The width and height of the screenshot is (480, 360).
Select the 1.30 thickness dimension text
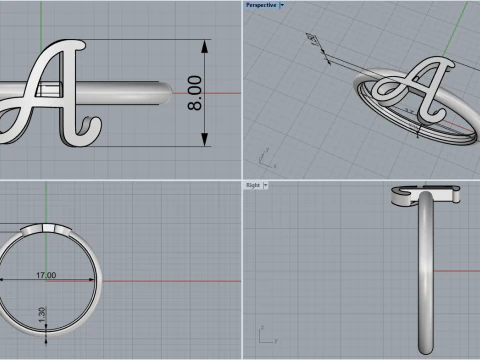[42, 315]
